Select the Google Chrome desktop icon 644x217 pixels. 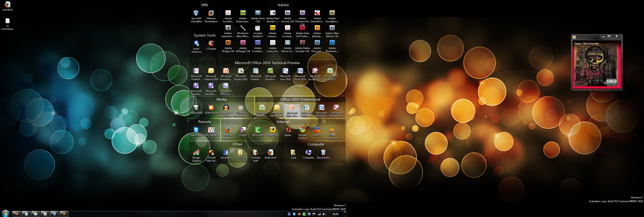click(x=302, y=130)
